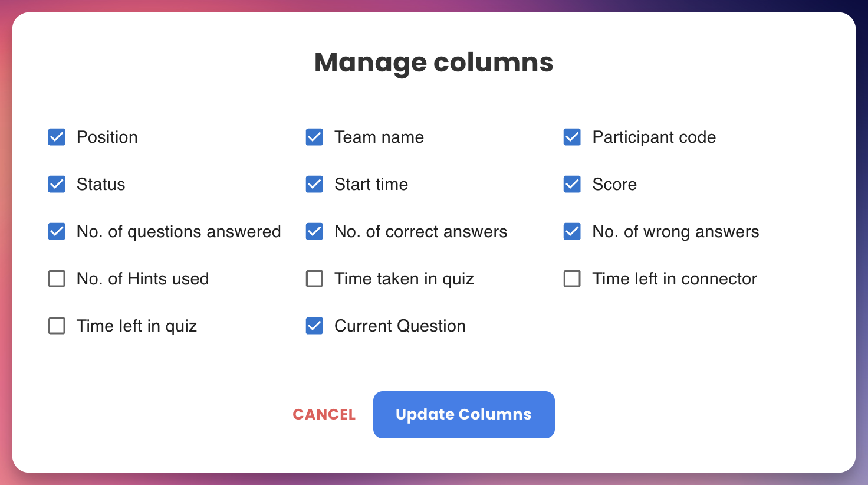Uncheck the Score column checkbox
868x485 pixels.
(x=572, y=184)
